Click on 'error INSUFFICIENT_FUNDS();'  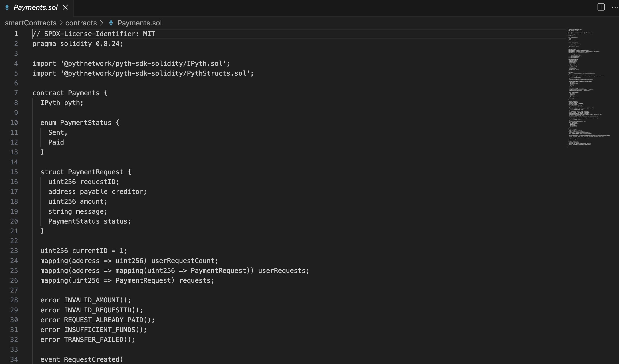tap(93, 330)
